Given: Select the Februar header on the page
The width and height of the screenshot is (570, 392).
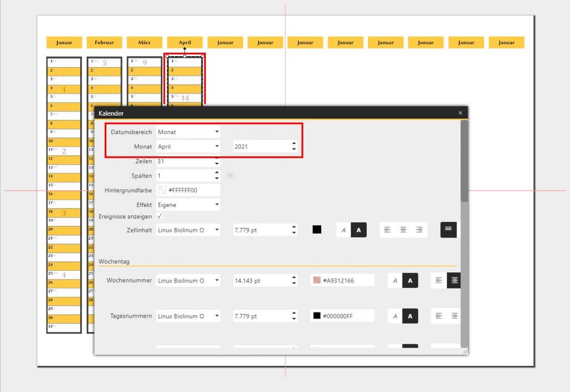Looking at the screenshot, I should point(104,42).
